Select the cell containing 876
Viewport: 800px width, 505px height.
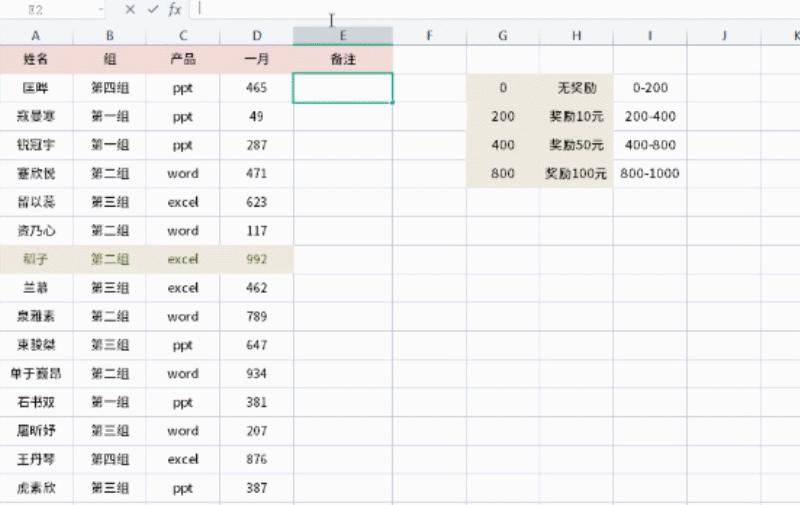pyautogui.click(x=257, y=459)
